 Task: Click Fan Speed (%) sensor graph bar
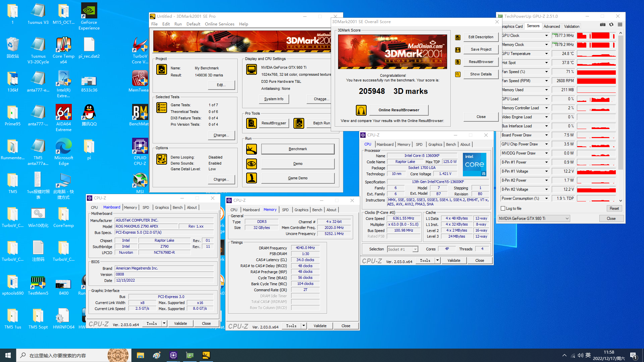click(596, 72)
